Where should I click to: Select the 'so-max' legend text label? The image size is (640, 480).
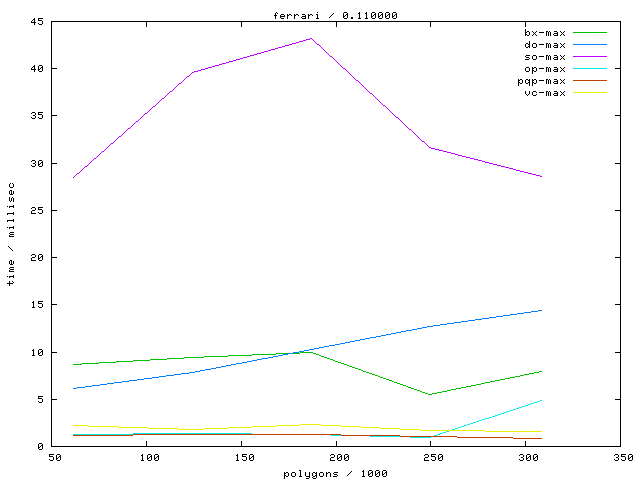point(545,57)
